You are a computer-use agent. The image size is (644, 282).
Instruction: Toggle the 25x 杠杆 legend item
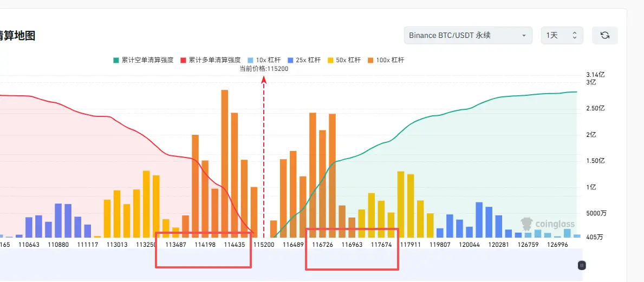tap(303, 60)
